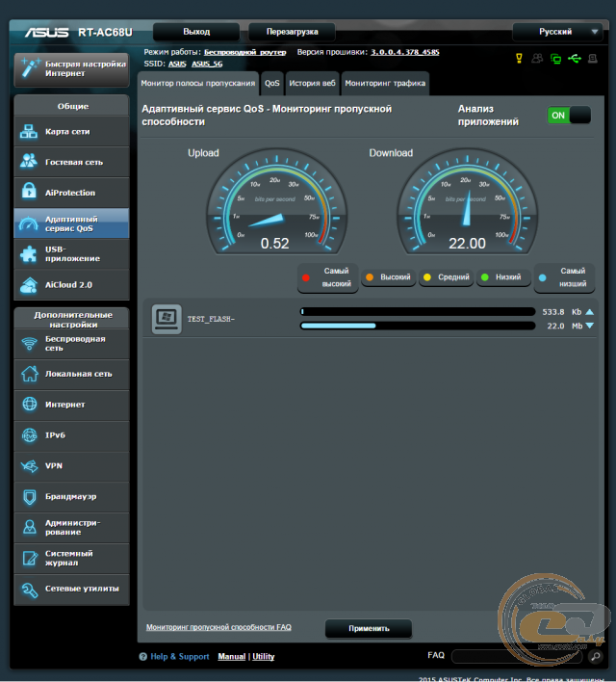616x682 pixels.
Task: Click the Брандмауэр shield icon
Action: pyautogui.click(x=30, y=497)
